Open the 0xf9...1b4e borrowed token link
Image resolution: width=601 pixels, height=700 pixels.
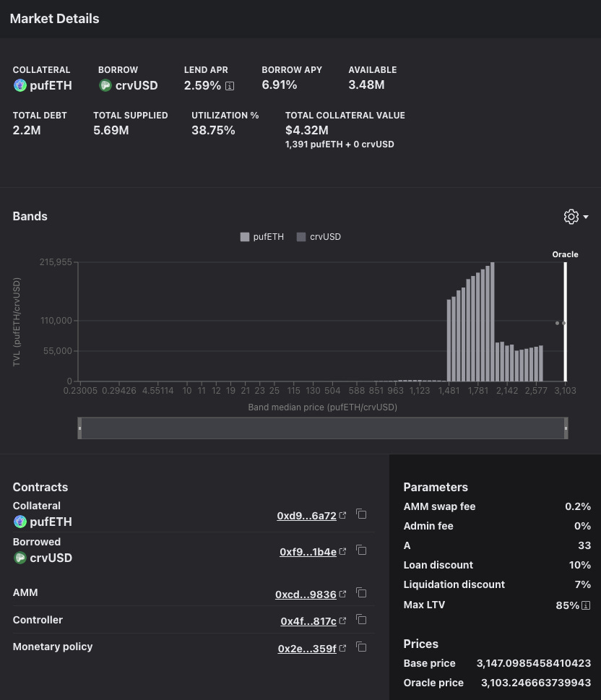[308, 552]
